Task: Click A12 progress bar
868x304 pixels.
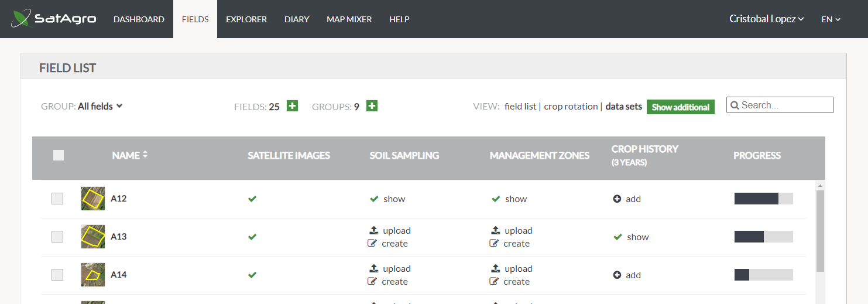Action: 764,199
